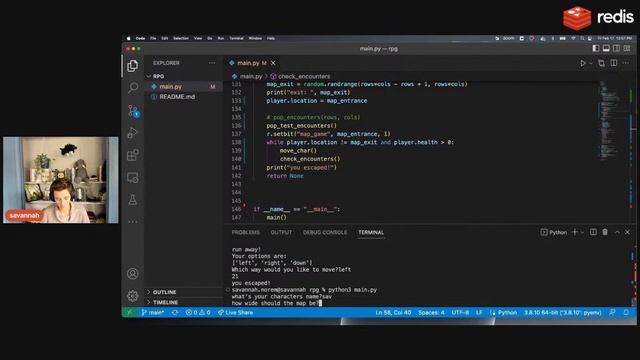Viewport: 640px width, 360px height.
Task: Add a new terminal with the plus icon
Action: [x=575, y=232]
